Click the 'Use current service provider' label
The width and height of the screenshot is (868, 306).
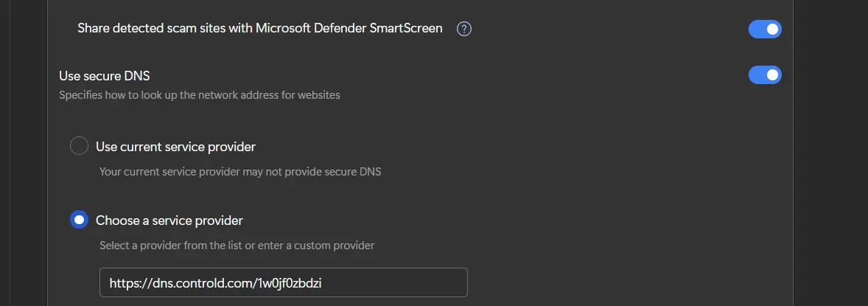(175, 147)
